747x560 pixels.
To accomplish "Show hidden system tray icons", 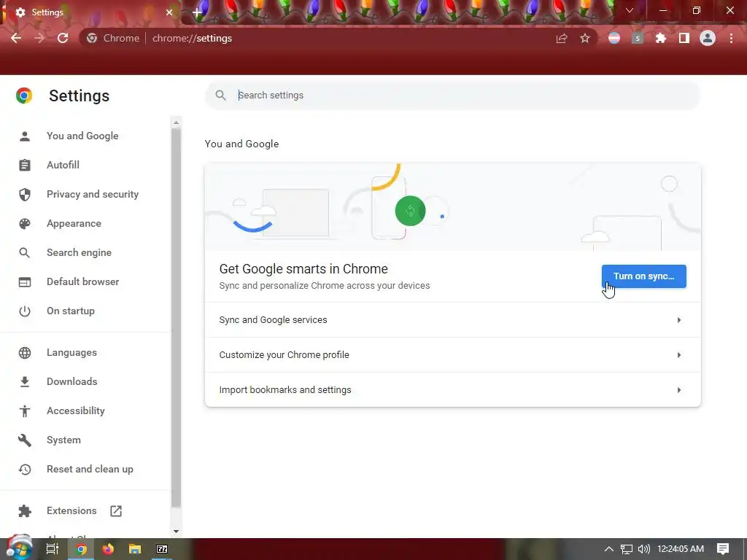I will point(608,549).
